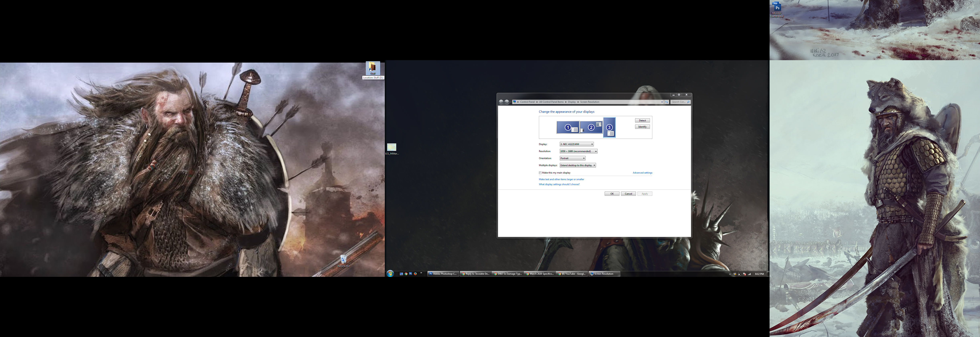Switch to the YouTube Chrome taskbar item
The image size is (980, 337).
(x=572, y=274)
